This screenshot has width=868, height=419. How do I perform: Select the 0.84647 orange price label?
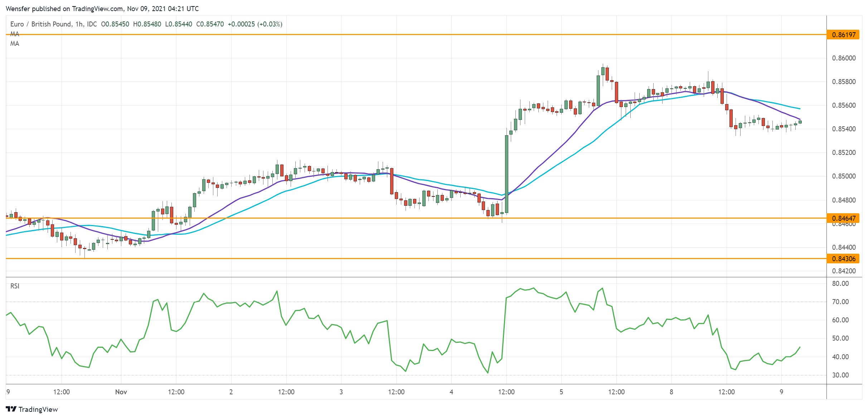coord(843,218)
